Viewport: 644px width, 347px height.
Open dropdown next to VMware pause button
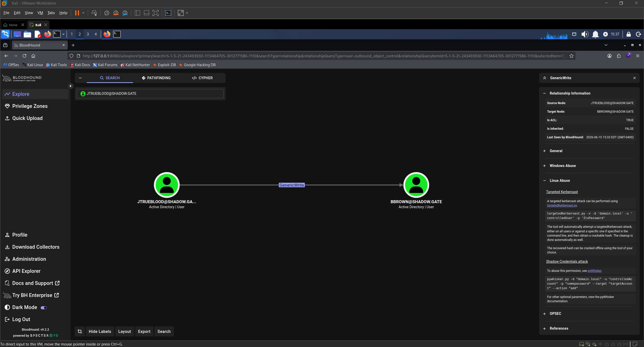[83, 13]
